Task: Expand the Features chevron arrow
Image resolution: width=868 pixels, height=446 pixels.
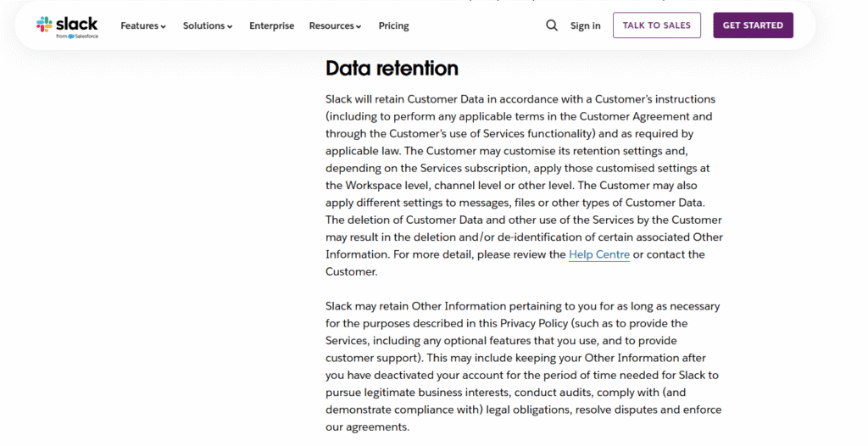Action: [x=164, y=27]
